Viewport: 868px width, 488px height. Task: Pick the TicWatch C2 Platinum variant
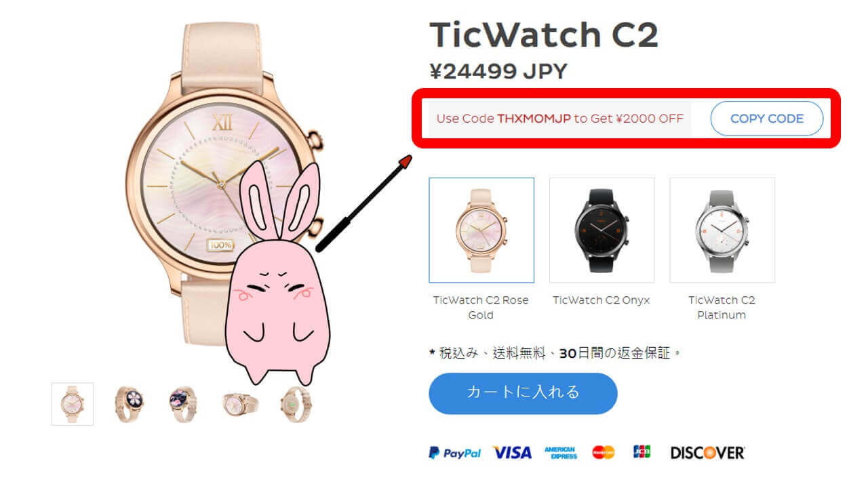click(x=722, y=230)
